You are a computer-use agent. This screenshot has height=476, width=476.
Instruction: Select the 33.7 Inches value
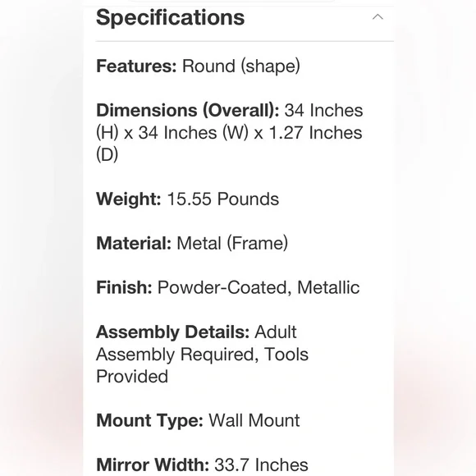(261, 465)
